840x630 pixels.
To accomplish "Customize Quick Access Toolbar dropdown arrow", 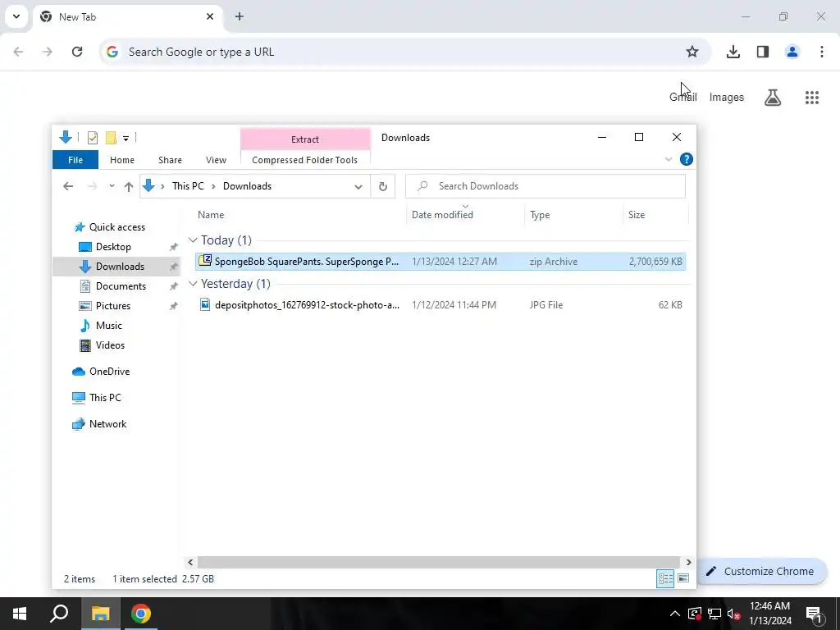I will (126, 138).
